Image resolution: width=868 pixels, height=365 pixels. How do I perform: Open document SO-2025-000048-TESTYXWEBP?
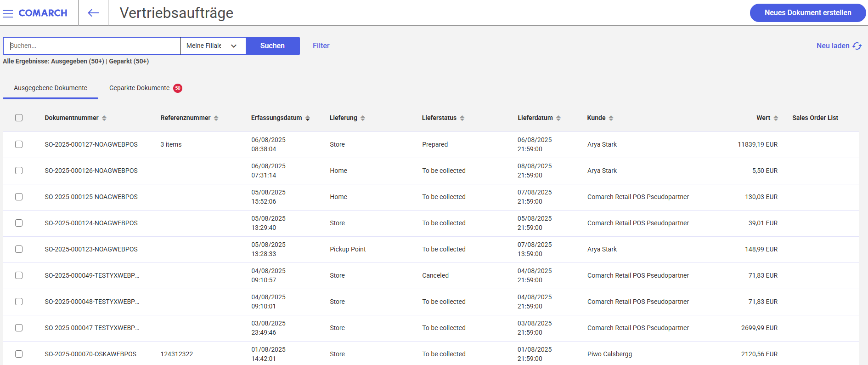coord(92,302)
